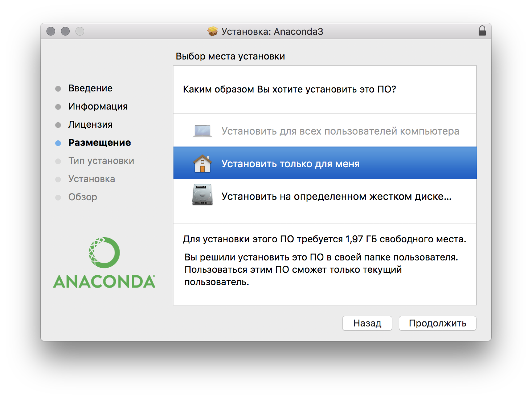Click the home icon for personal install
Viewport: 532px width, 399px height.
(x=202, y=164)
